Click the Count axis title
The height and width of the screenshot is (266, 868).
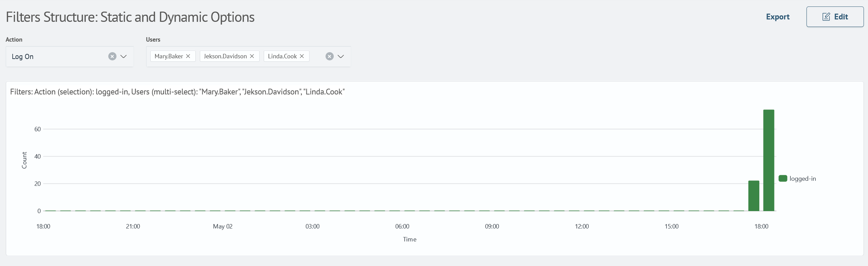[x=24, y=160]
